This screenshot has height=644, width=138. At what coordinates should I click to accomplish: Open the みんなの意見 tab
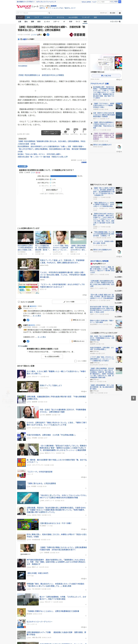pyautogui.click(x=73, y=17)
